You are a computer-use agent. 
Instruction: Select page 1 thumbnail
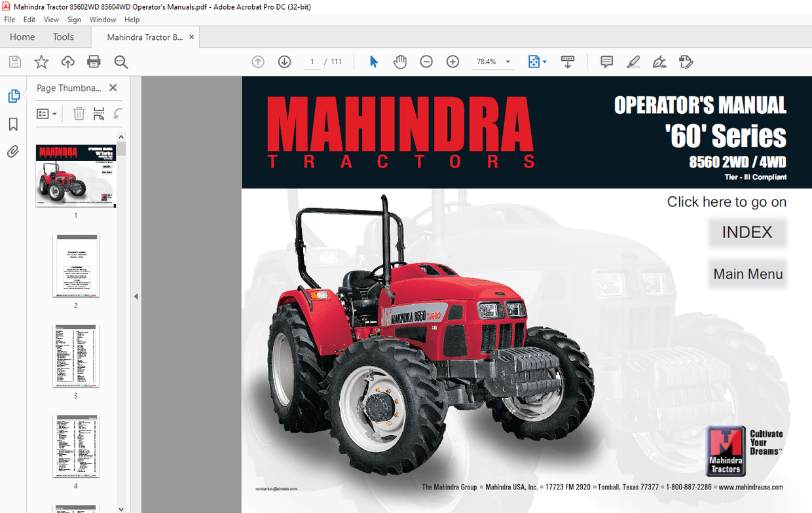[76, 176]
